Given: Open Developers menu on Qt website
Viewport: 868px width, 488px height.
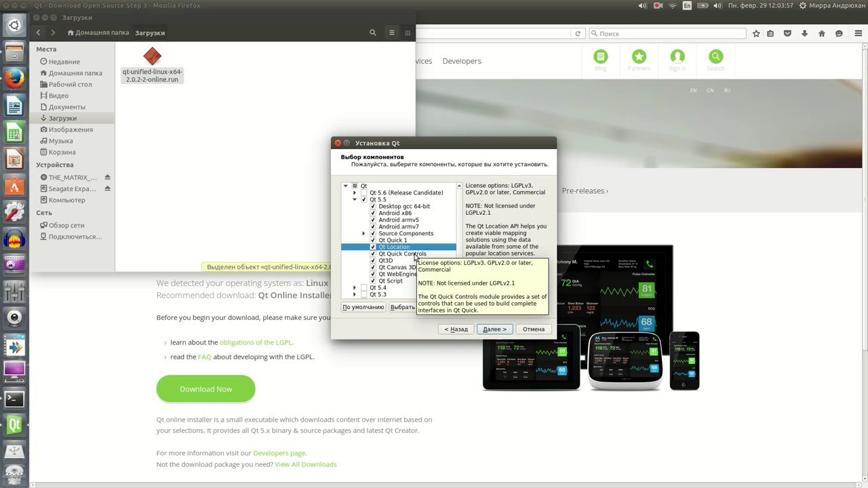Looking at the screenshot, I should point(462,61).
